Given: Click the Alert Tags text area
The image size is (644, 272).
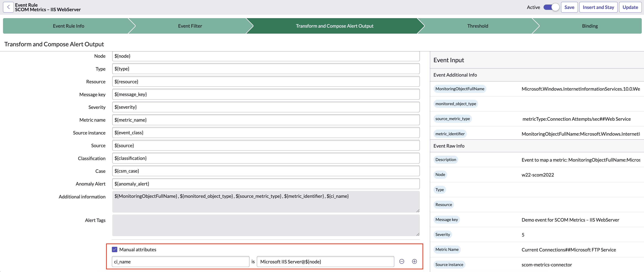Looking at the screenshot, I should click(266, 225).
